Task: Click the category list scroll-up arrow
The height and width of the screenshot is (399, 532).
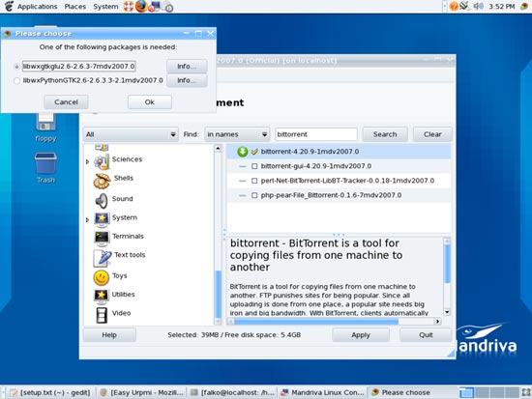Action: [x=219, y=148]
